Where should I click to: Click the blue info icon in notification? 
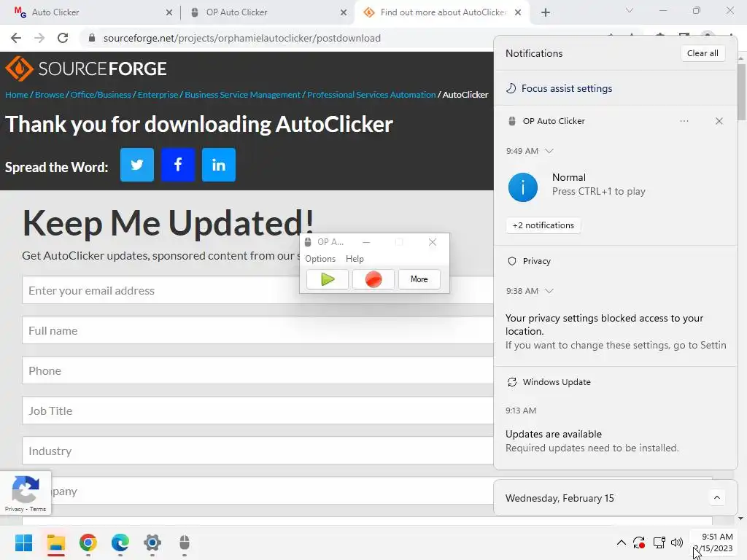522,187
